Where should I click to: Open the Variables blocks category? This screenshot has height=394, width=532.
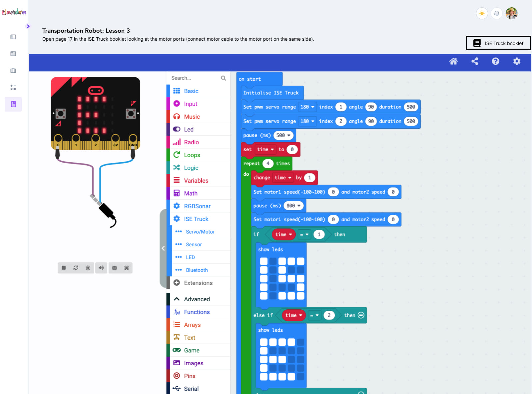click(198, 181)
